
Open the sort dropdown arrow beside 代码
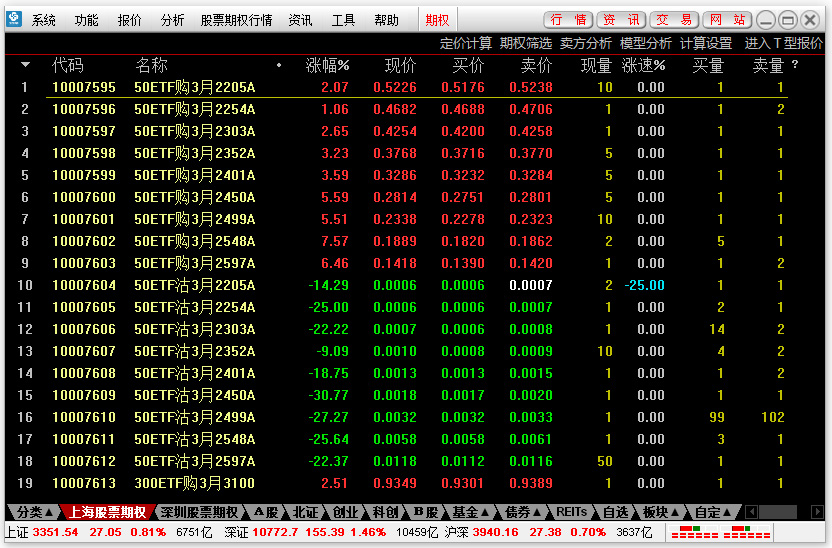pyautogui.click(x=25, y=65)
